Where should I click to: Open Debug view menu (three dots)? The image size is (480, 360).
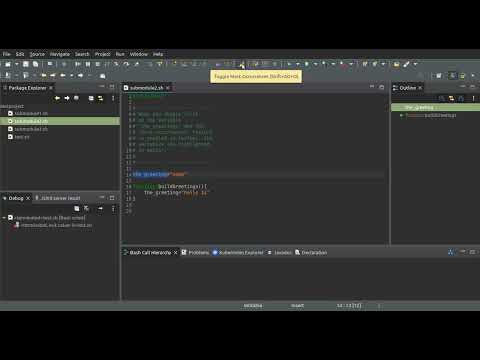pos(113,209)
